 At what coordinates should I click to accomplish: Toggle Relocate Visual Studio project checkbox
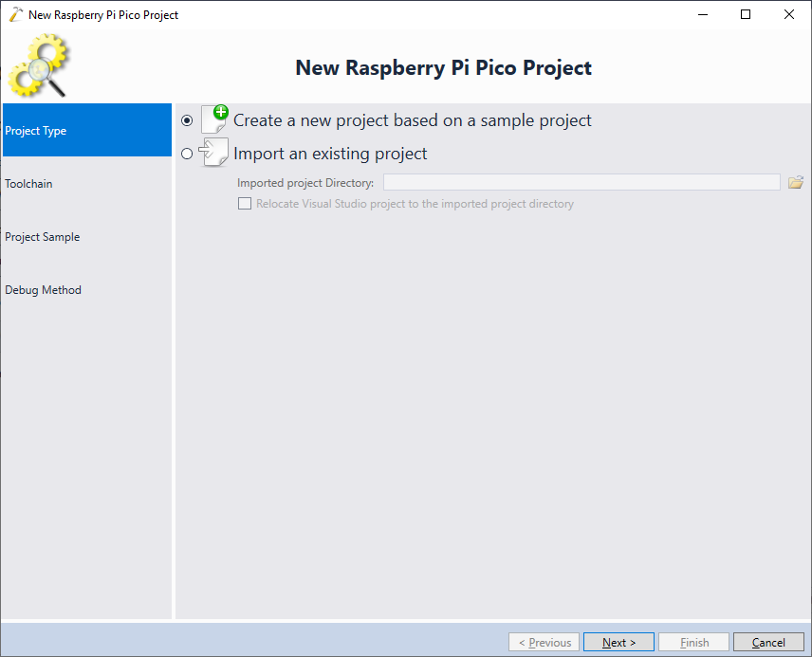pyautogui.click(x=245, y=204)
